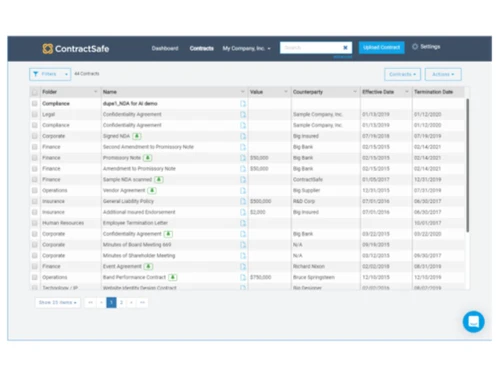
Task: Check the Band Performance Contract row
Action: [34, 277]
